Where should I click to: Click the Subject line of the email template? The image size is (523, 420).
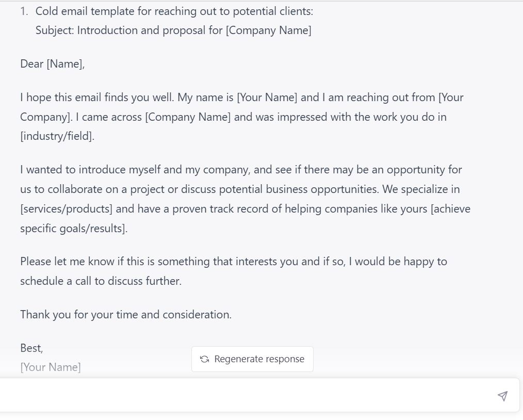173,30
